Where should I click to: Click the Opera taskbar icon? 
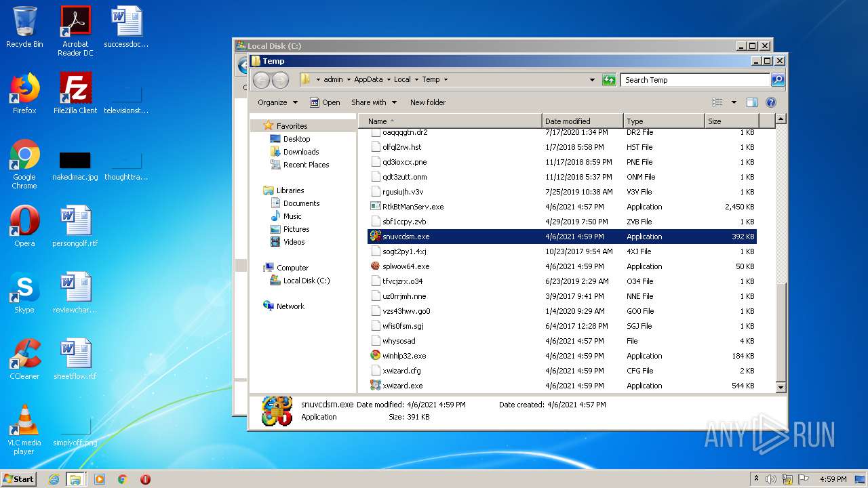[x=145, y=479]
